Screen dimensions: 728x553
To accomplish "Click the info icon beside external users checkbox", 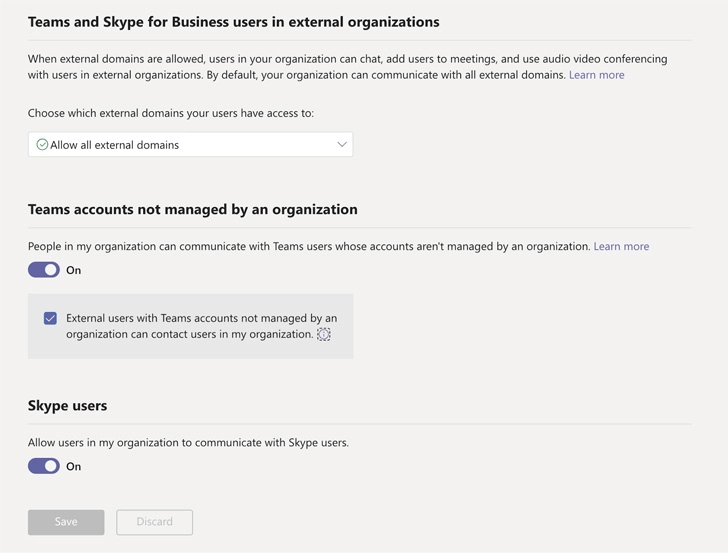I will click(324, 334).
